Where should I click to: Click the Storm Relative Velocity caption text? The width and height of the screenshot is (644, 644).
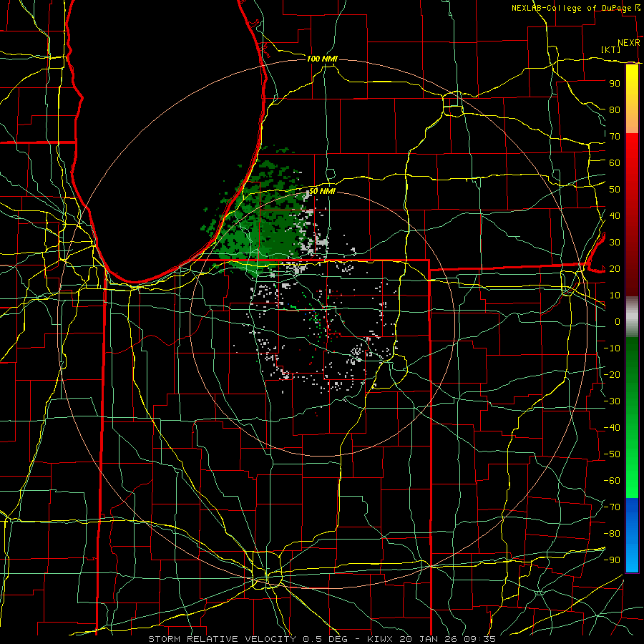(x=321, y=639)
